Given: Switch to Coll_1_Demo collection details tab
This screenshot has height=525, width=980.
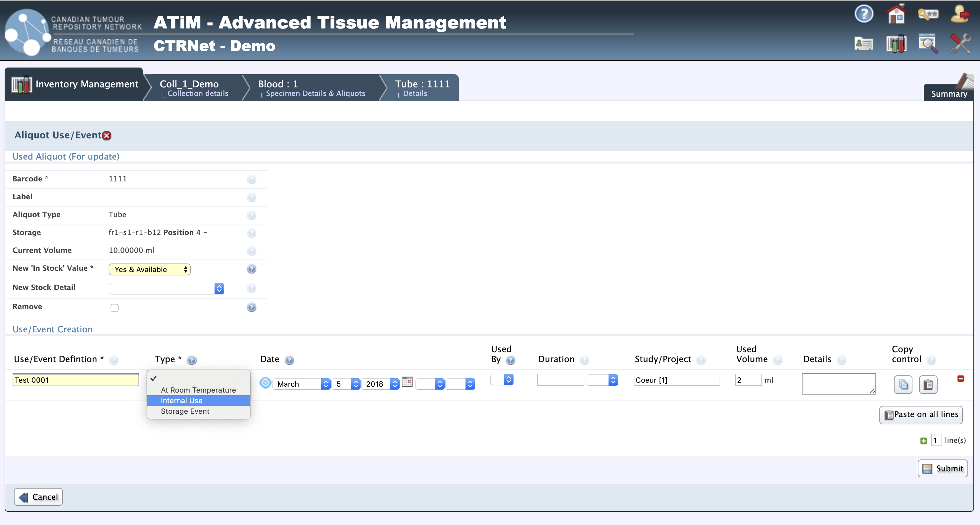Looking at the screenshot, I should coord(194,88).
